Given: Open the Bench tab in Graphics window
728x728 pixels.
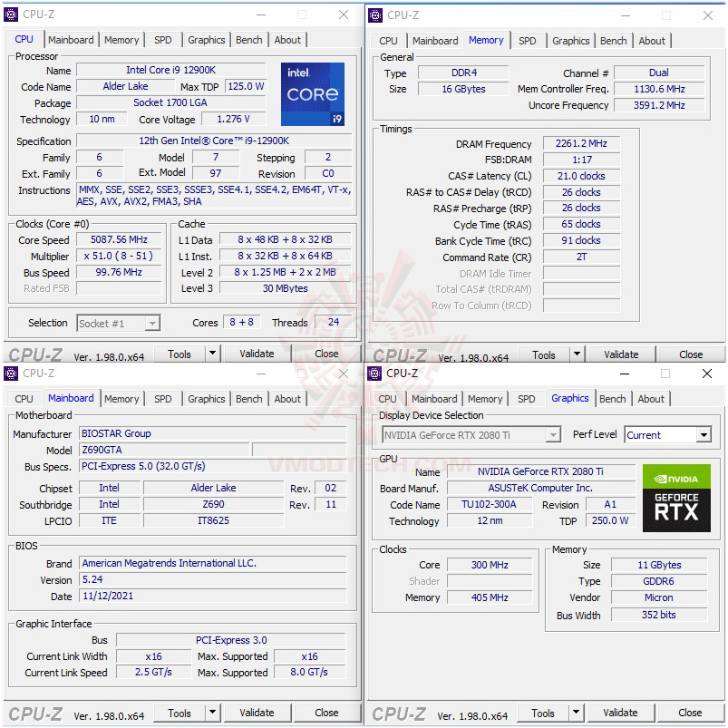Looking at the screenshot, I should (x=613, y=398).
